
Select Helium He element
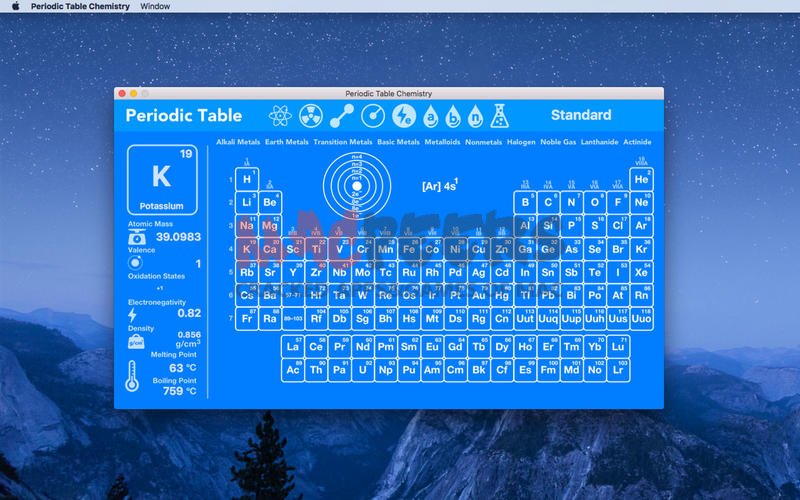pos(642,179)
